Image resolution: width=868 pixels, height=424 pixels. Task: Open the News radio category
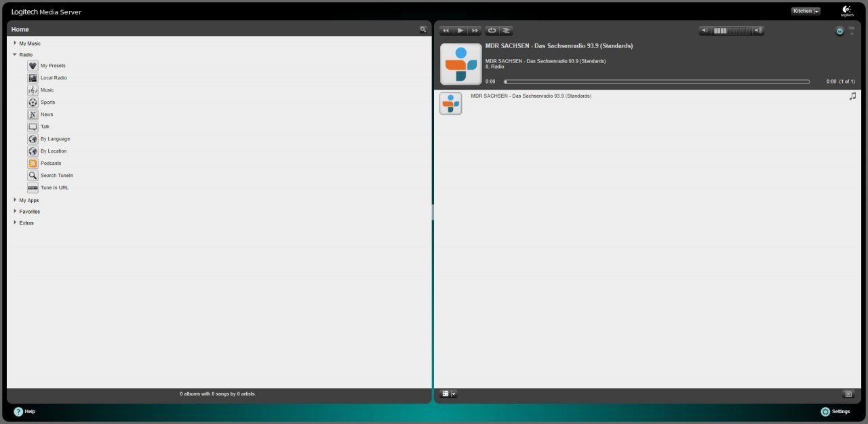click(46, 114)
